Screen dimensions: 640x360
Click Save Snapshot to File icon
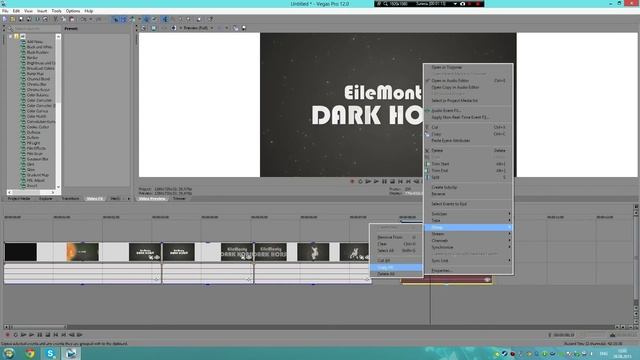click(x=244, y=28)
